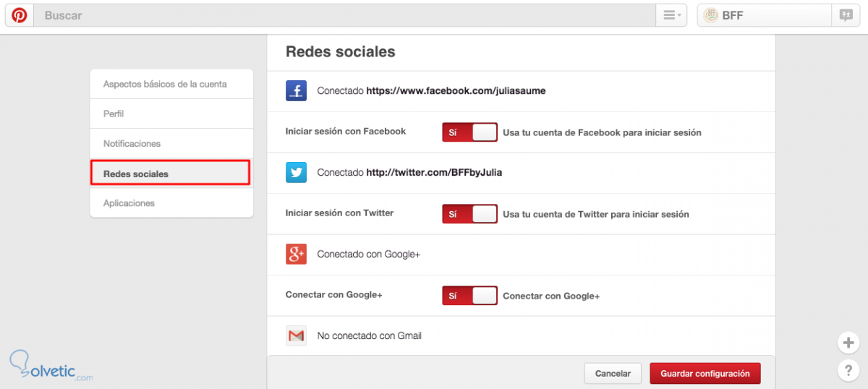Turn off Conectar con Google+ switch

(x=470, y=296)
